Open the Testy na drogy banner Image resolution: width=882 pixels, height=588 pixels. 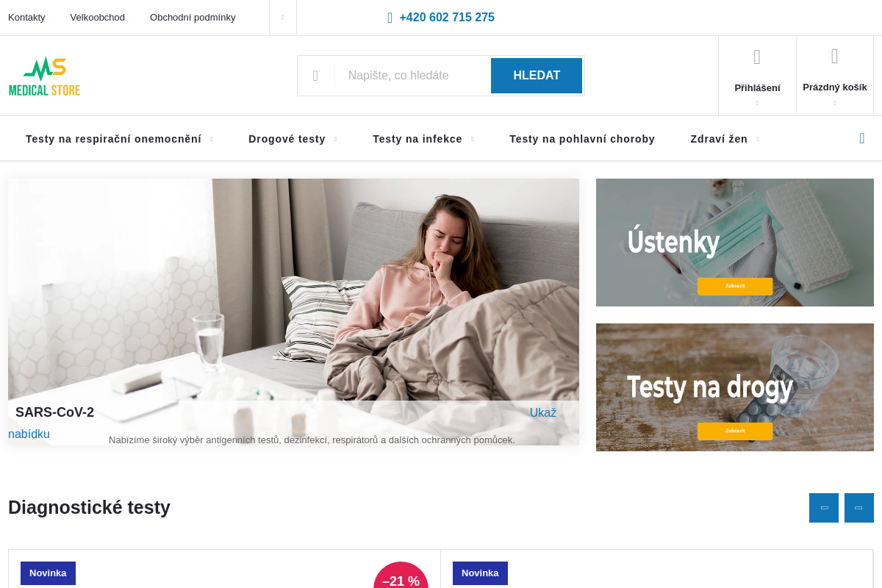click(x=735, y=387)
